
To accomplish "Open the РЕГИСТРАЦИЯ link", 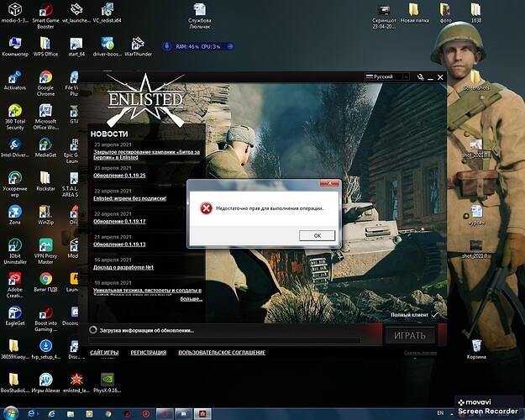I will coord(149,352).
